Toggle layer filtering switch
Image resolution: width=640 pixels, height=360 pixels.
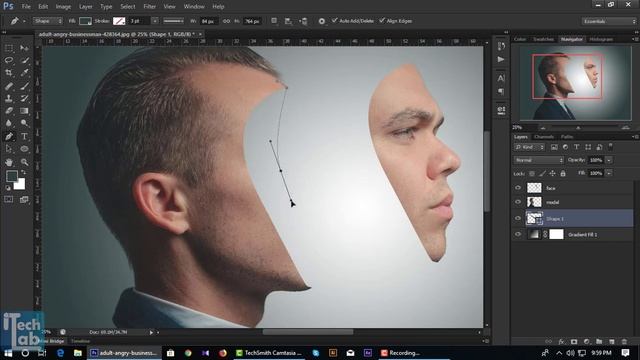click(611, 146)
